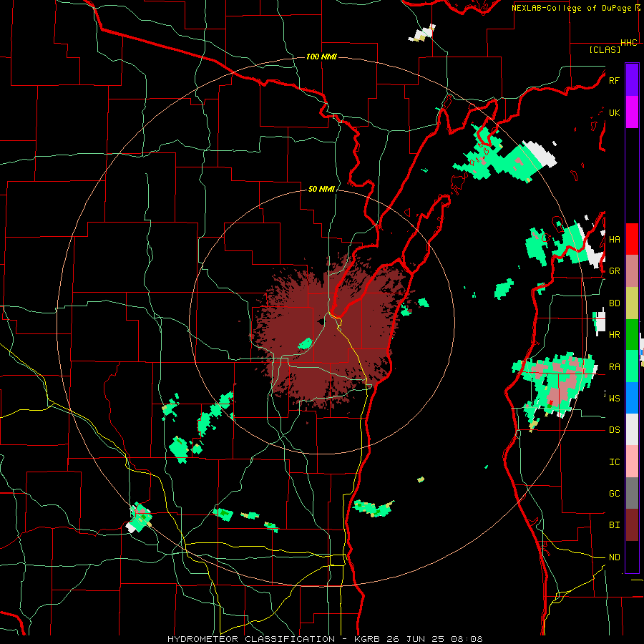Click the BD yellow legend swatch

coord(632,303)
